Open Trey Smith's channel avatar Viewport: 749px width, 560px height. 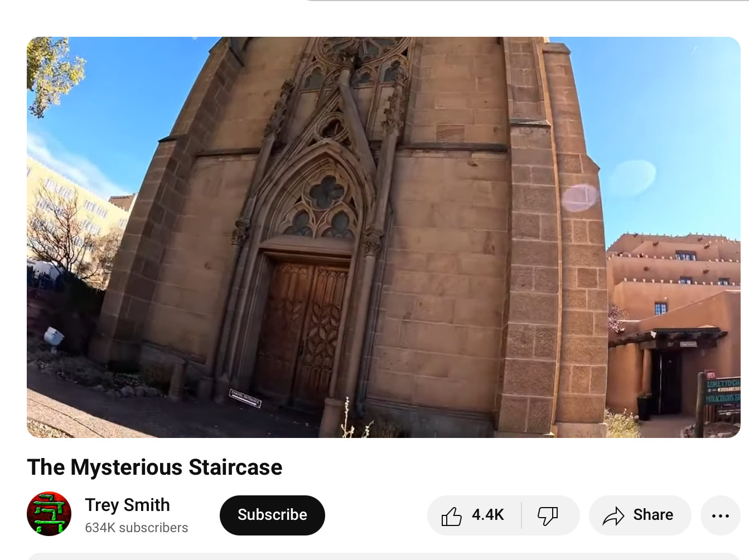point(49,514)
